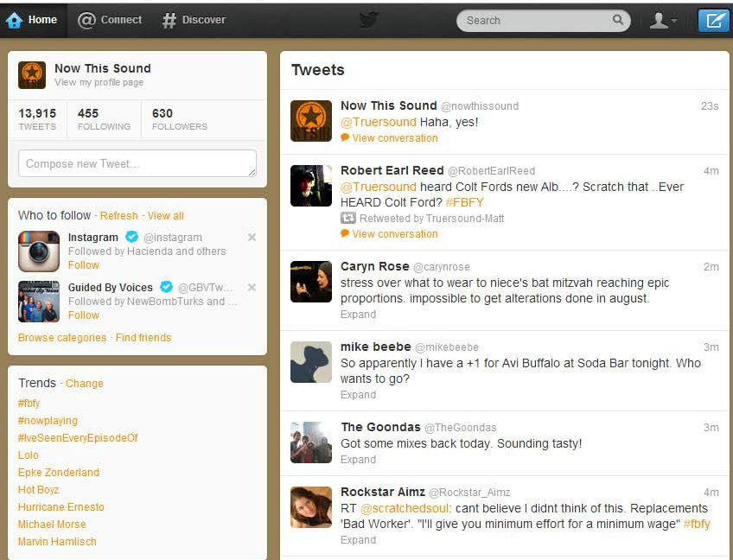Open the compose new tweet quill button

tap(714, 21)
